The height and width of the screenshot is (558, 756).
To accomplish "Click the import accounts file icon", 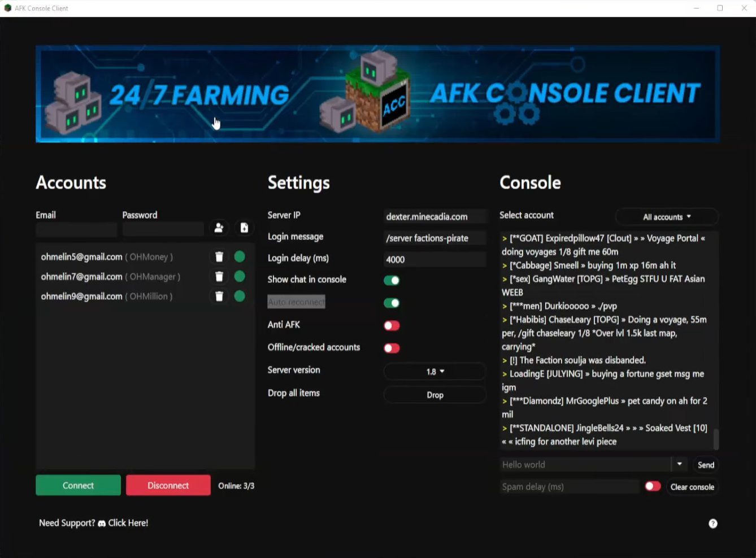I will coord(244,228).
